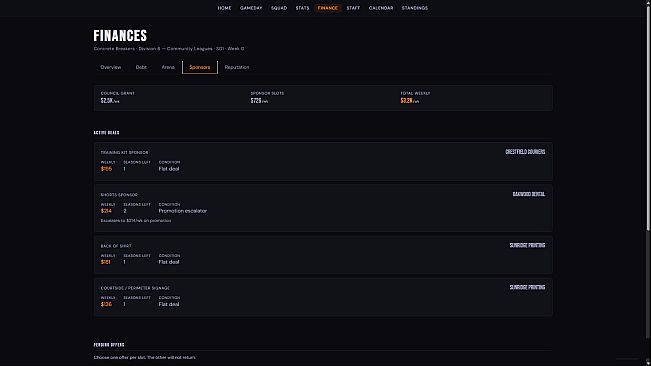651x366 pixels.
Task: Click the Courtside Perimeter Signage deal card
Action: 323,297
